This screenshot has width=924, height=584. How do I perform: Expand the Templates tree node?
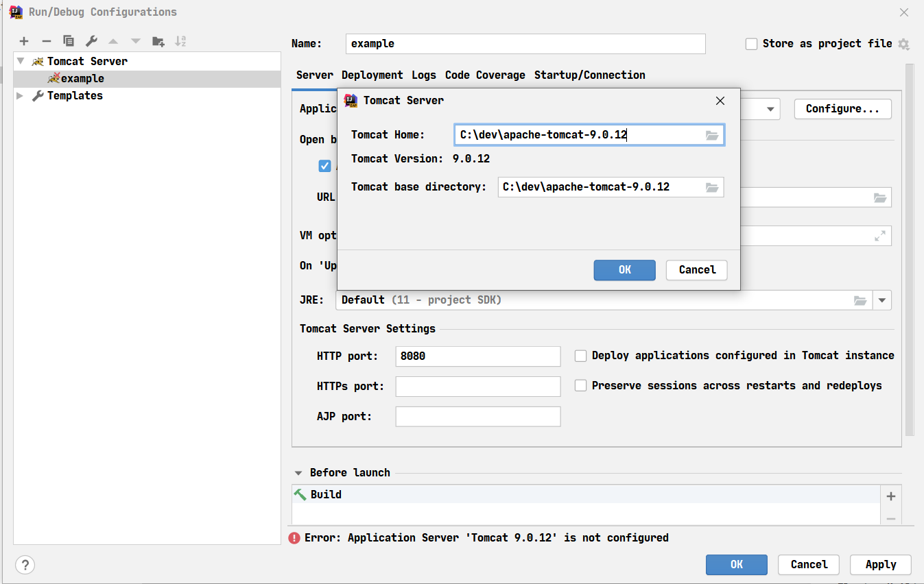pos(20,96)
